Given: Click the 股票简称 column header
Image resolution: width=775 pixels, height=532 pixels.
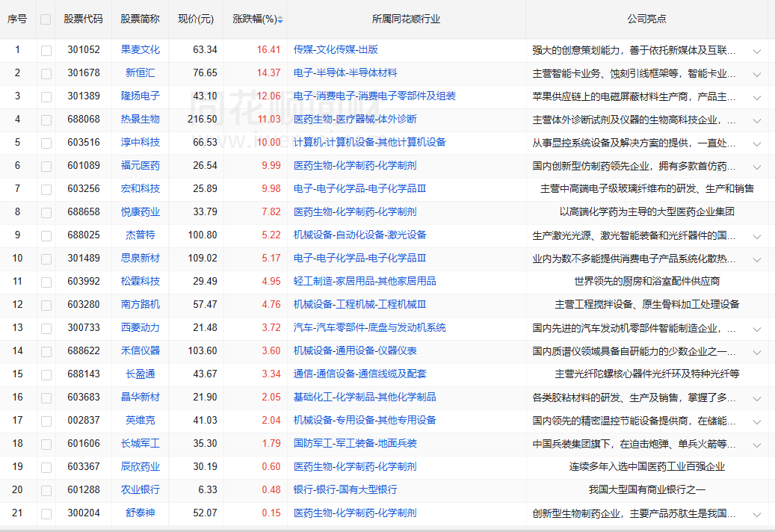Looking at the screenshot, I should pyautogui.click(x=140, y=19).
